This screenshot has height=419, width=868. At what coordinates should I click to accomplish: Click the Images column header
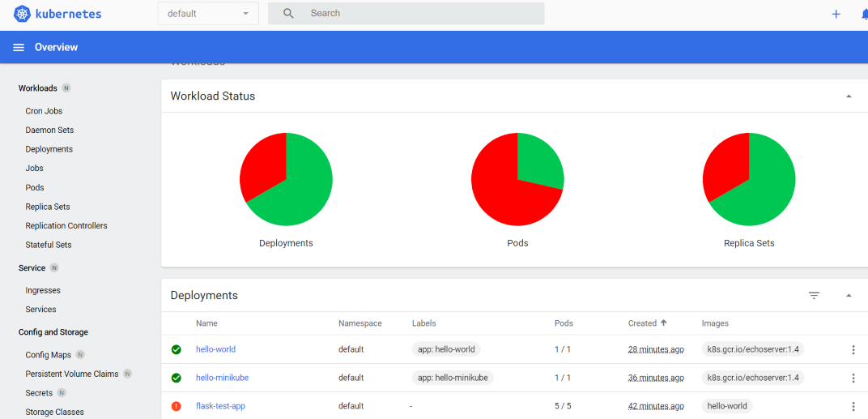715,323
